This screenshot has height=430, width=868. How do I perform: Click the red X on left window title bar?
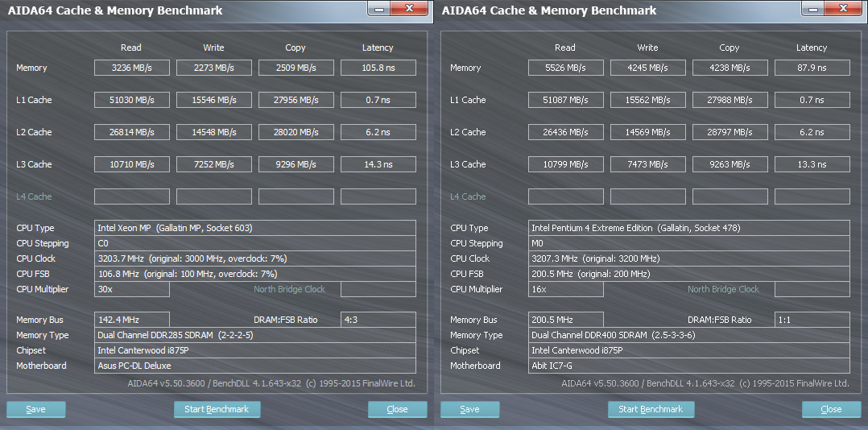[411, 8]
